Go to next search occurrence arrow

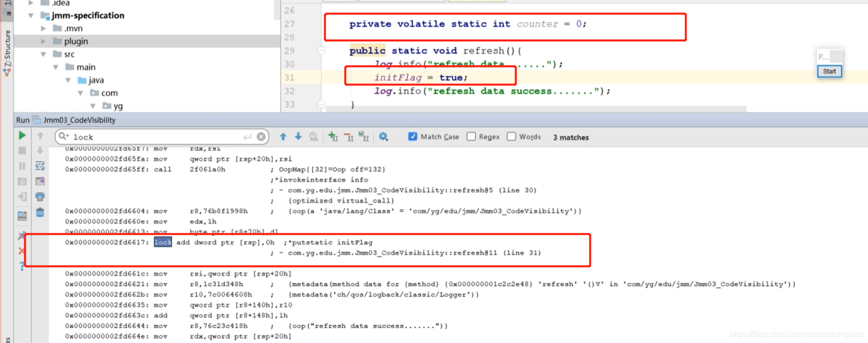coord(298,137)
